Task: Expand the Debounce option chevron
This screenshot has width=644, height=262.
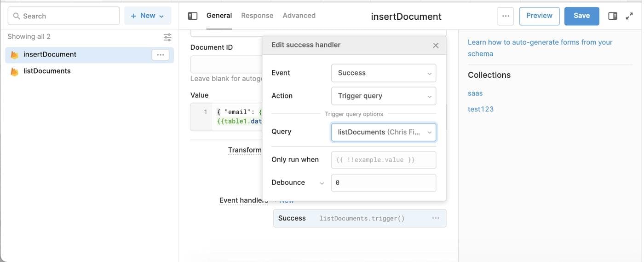Action: click(x=322, y=183)
